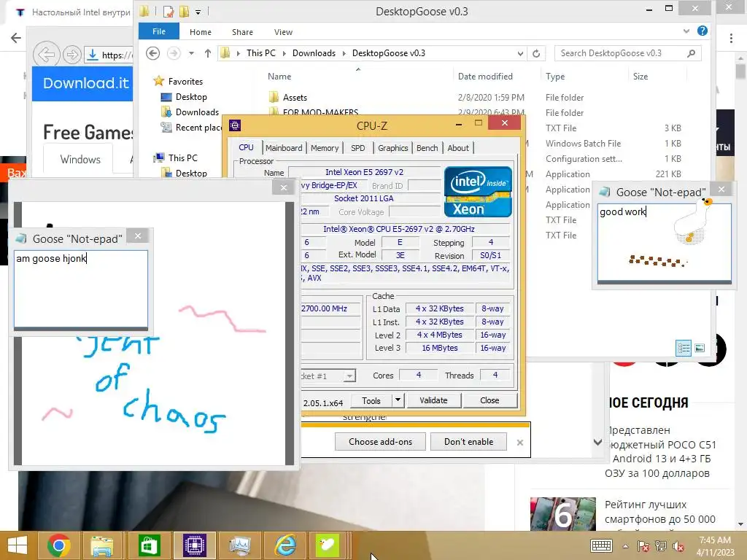
Task: Click the Windows Start button
Action: (x=18, y=545)
